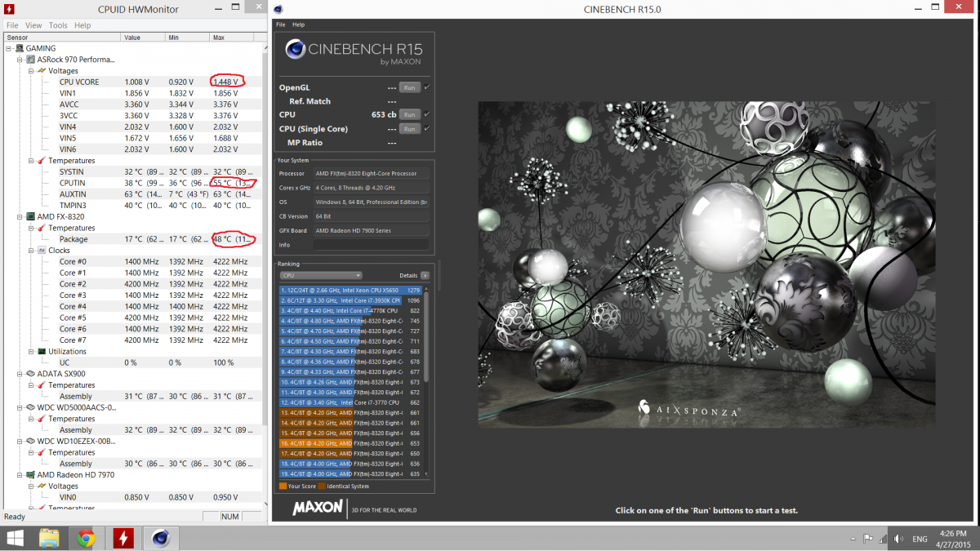Open Cinebench Help menu
Viewport: 980px width, 551px height.
tap(298, 24)
